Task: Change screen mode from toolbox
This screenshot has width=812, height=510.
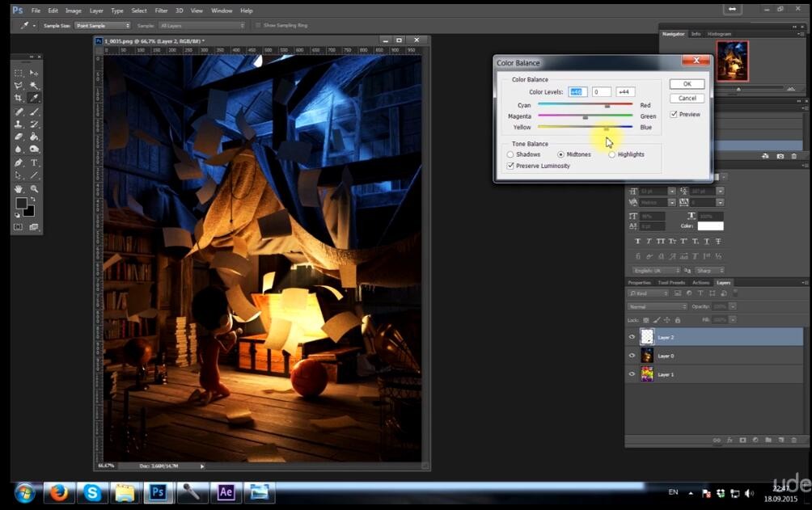Action: (x=34, y=227)
